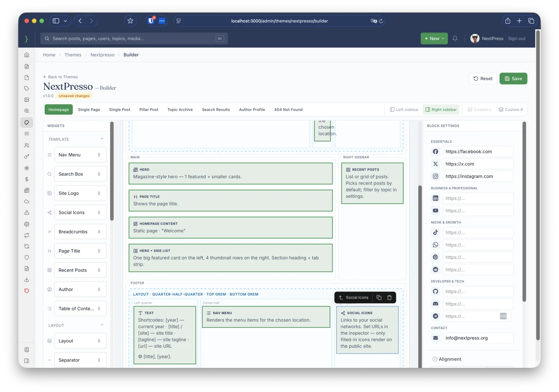
Task: Select the parent of the Social Icons block
Action: [x=341, y=298]
